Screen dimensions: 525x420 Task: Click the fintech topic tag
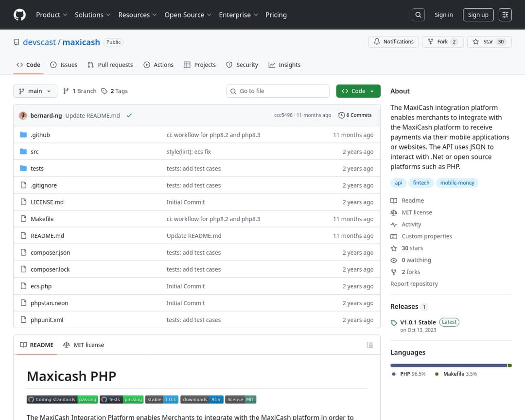[421, 183]
